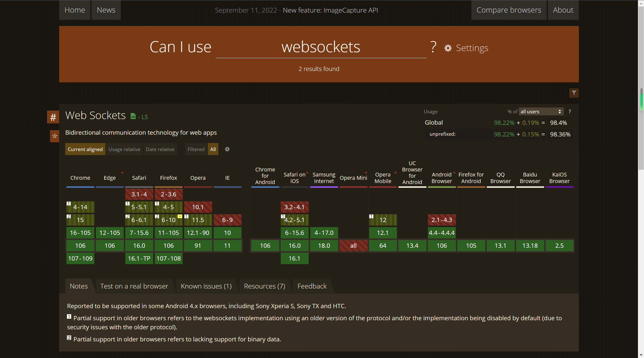Click the IE 6-9 cell

pyautogui.click(x=227, y=220)
